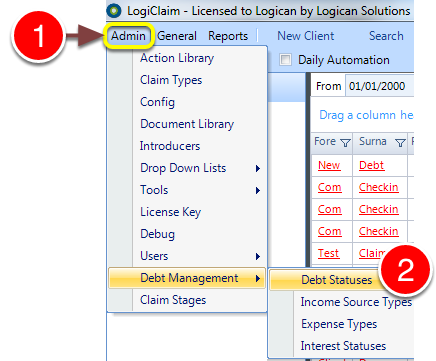Image resolution: width=436 pixels, height=361 pixels.
Task: Open the General menu
Action: (x=177, y=36)
